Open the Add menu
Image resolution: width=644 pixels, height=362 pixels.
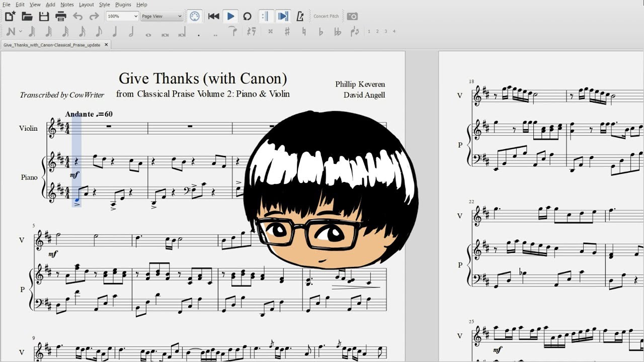(x=51, y=5)
